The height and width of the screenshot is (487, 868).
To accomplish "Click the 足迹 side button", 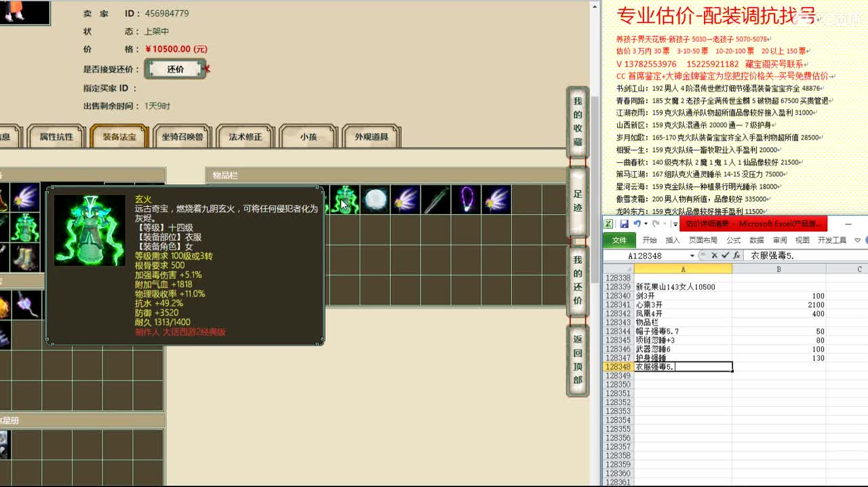I will coord(578,202).
